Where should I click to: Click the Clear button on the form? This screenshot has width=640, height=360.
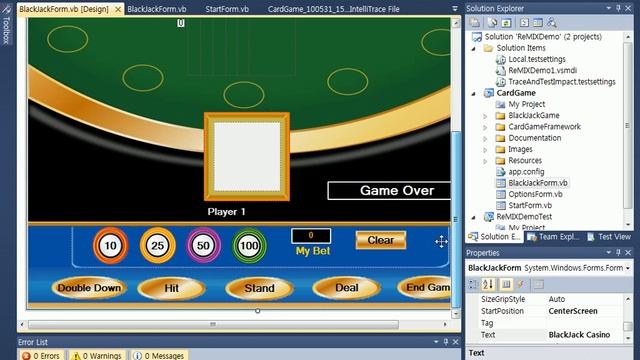pyautogui.click(x=381, y=240)
